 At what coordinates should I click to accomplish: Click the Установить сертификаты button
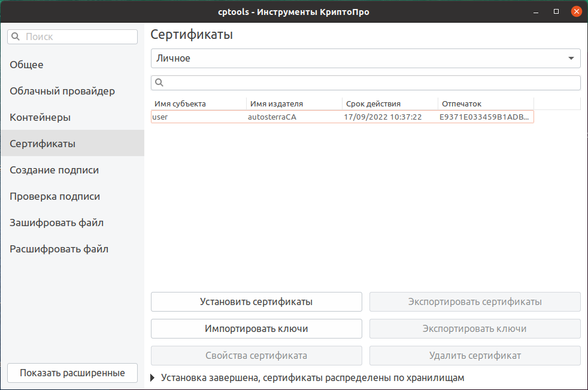coord(256,301)
